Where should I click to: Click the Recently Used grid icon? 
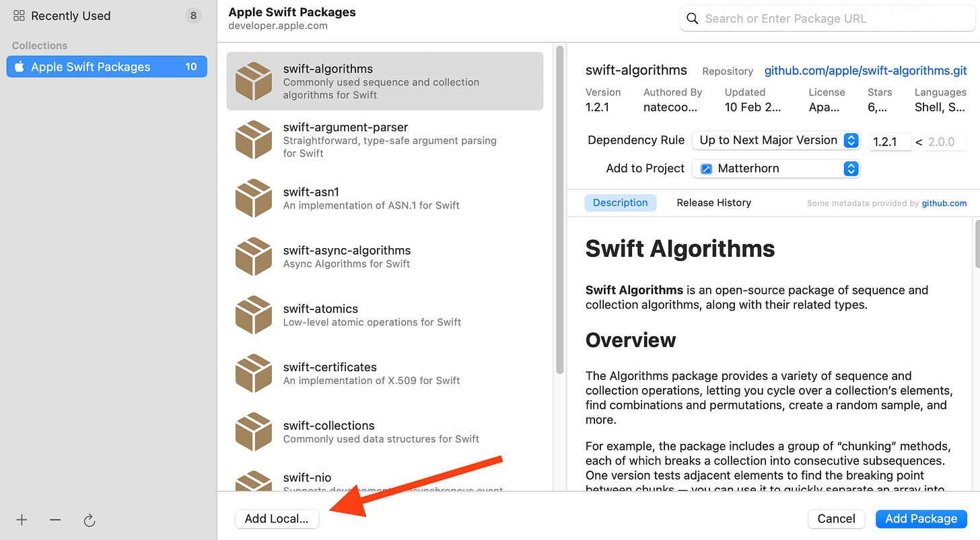coord(19,15)
